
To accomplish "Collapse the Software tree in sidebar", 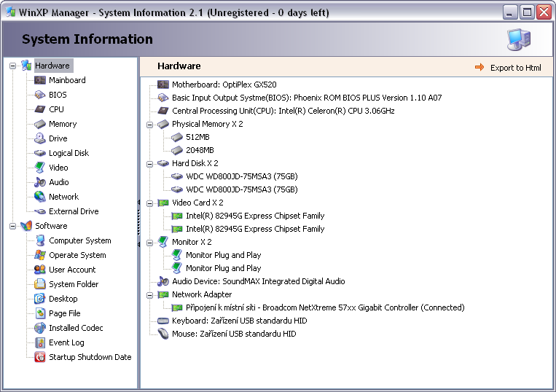I will 13,226.
